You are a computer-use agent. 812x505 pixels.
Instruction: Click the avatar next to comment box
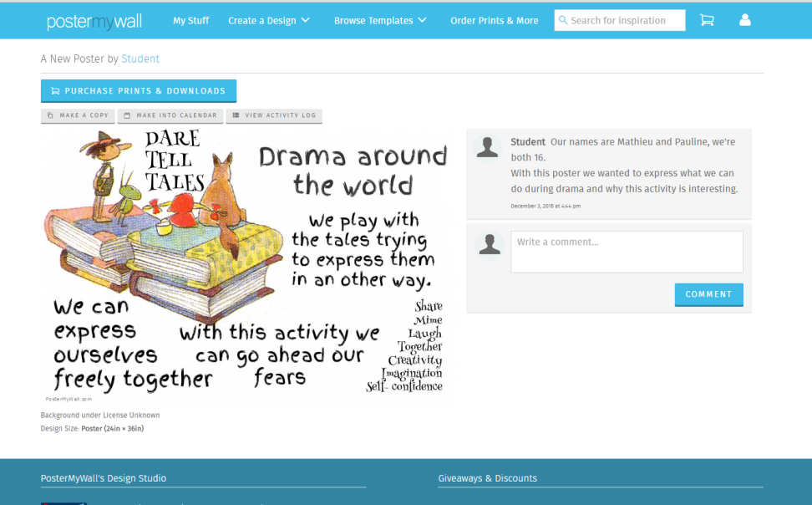pos(488,244)
